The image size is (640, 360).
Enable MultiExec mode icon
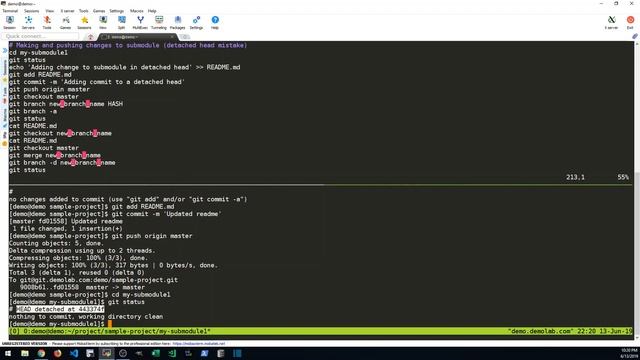(x=140, y=22)
